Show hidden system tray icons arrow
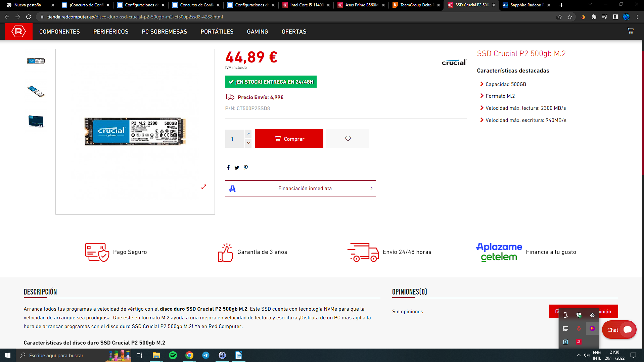 coord(579,355)
